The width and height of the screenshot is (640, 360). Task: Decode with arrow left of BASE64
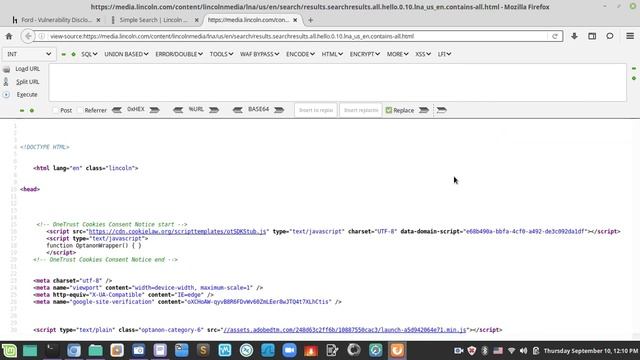(238, 110)
